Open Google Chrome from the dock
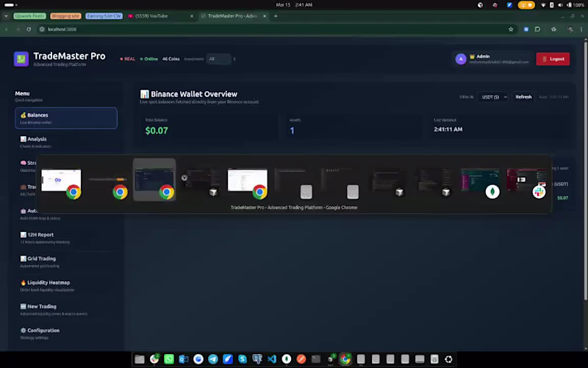 (345, 359)
